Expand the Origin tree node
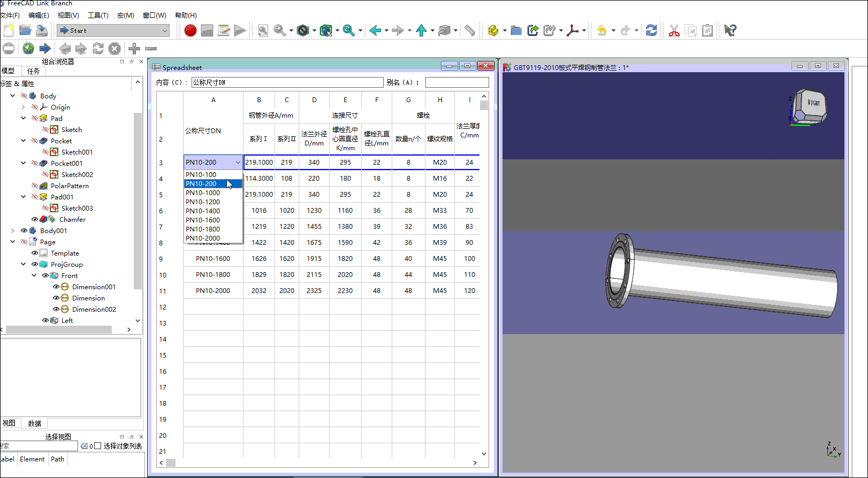The height and width of the screenshot is (478, 868). [24, 107]
